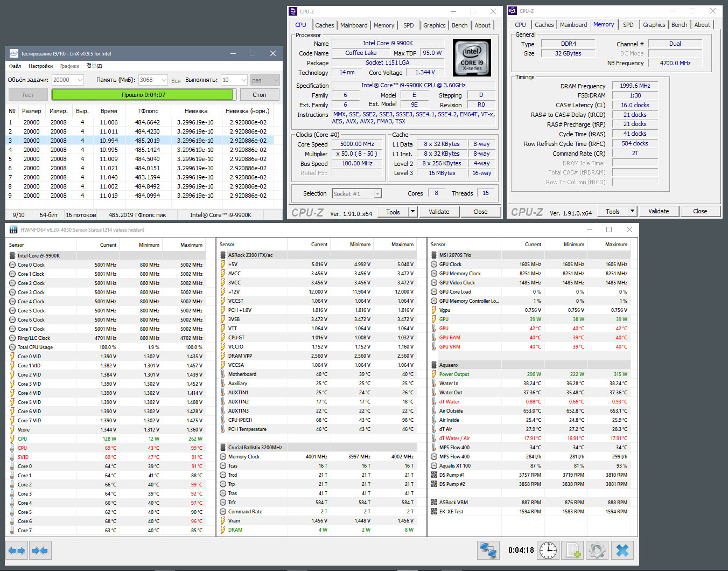Viewport: 728px width, 571px height.
Task: Switch to Caches tab in CPU-Z Processor window
Action: coord(325,25)
